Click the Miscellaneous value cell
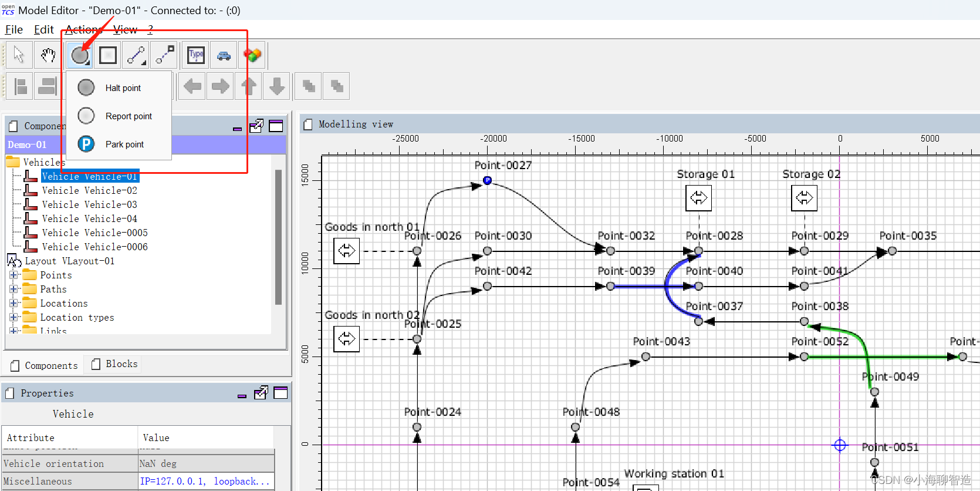The width and height of the screenshot is (980, 491). pyautogui.click(x=206, y=481)
